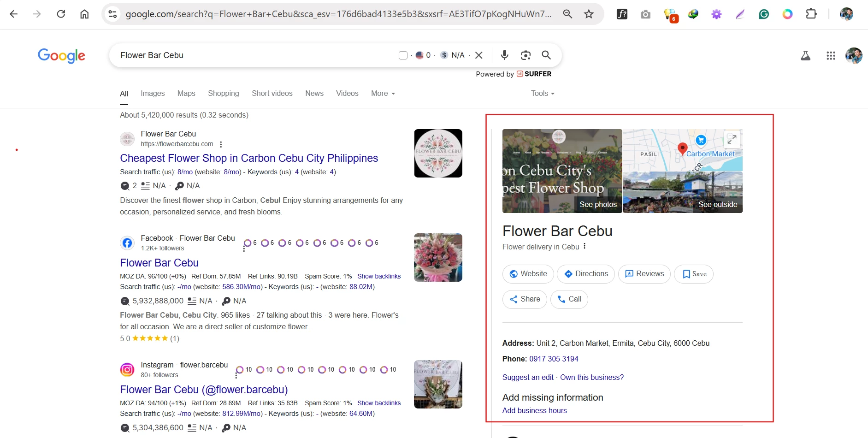Dial phone number 0917 305 3194
This screenshot has height=438, width=868.
[554, 359]
